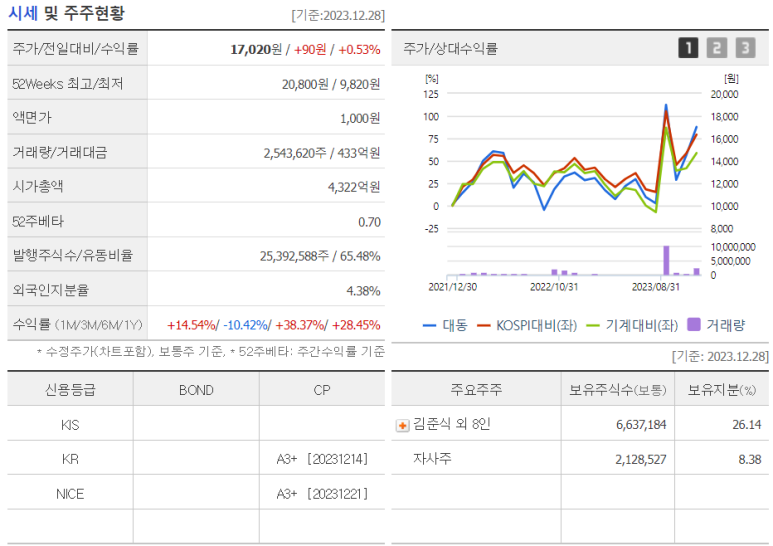The image size is (773, 546).
Task: Select the NICE rating row label
Action: 70,494
